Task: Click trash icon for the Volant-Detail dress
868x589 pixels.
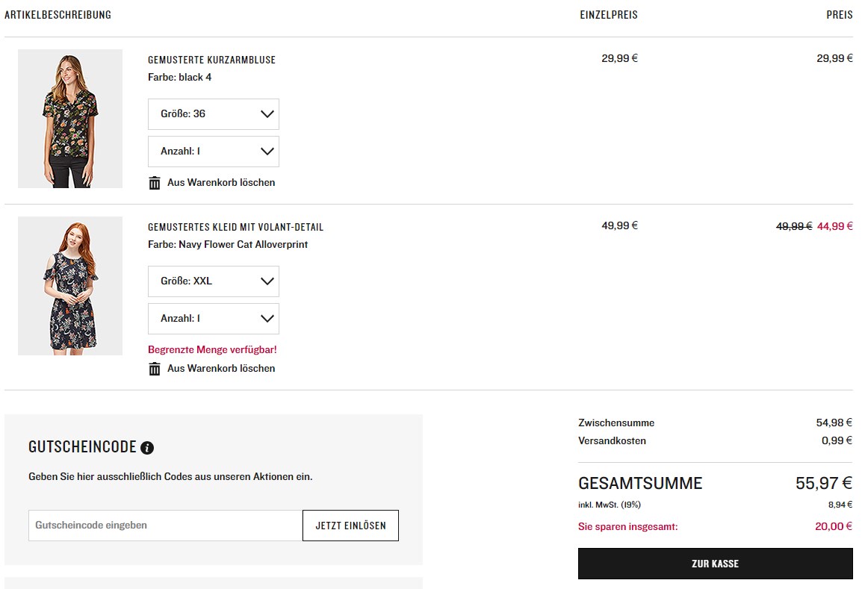Action: pyautogui.click(x=155, y=369)
